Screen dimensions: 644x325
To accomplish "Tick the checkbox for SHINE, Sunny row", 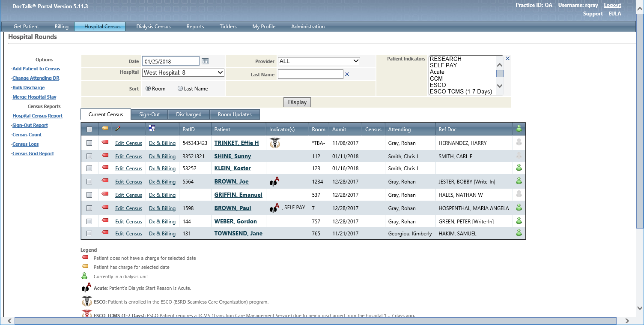I will 89,156.
